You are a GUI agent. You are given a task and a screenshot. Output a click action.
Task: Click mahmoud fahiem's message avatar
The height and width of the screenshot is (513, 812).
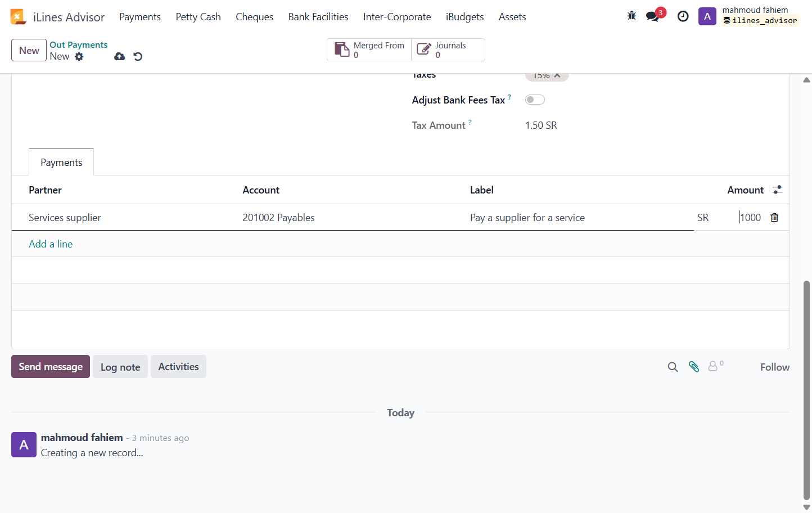point(24,445)
